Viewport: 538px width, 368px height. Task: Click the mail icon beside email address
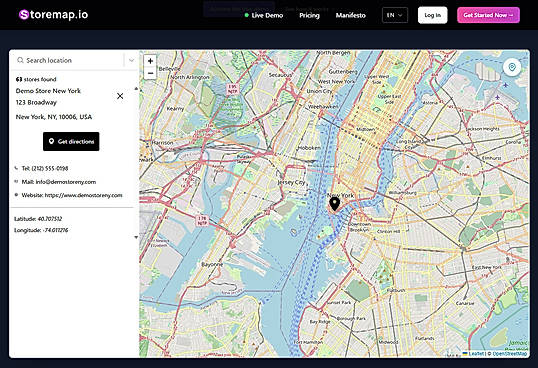(16, 181)
